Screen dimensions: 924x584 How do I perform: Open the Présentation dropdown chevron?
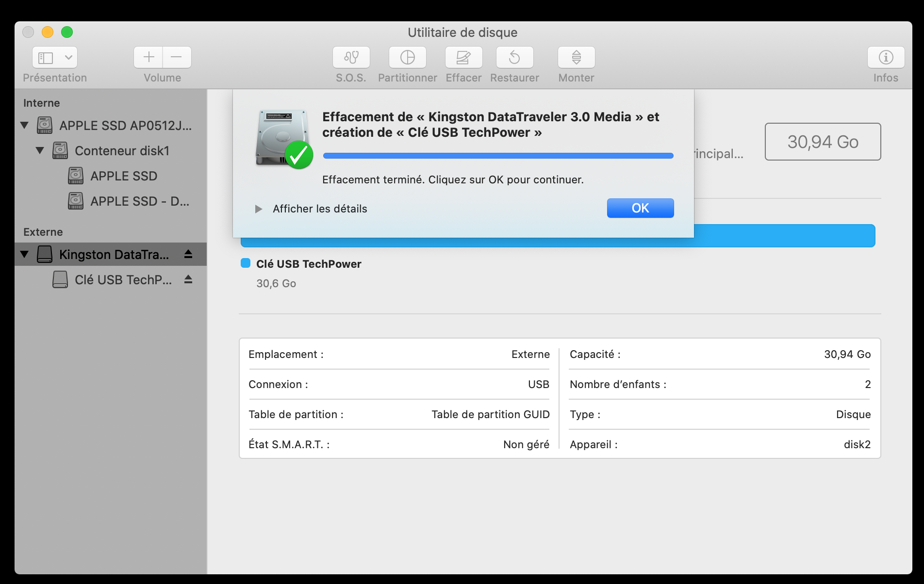pyautogui.click(x=69, y=58)
